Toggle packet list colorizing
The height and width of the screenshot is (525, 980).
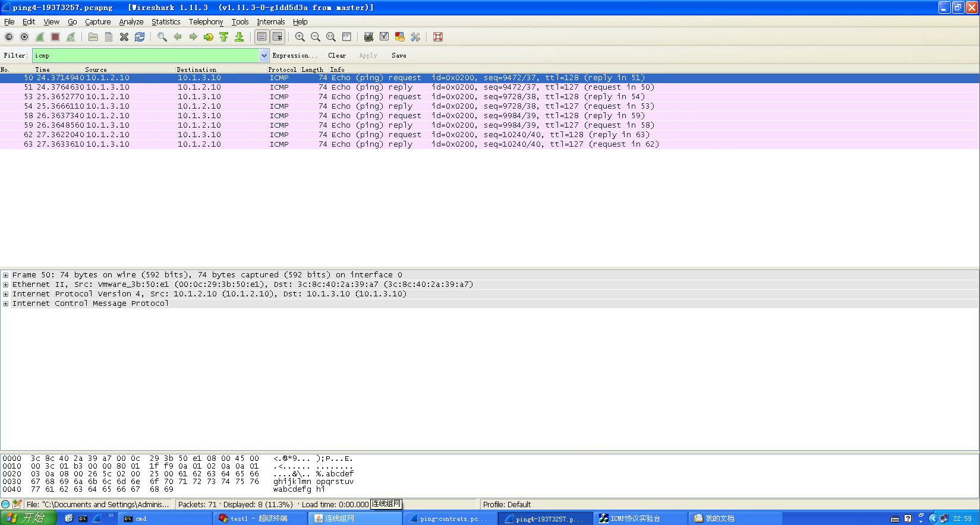pos(262,37)
